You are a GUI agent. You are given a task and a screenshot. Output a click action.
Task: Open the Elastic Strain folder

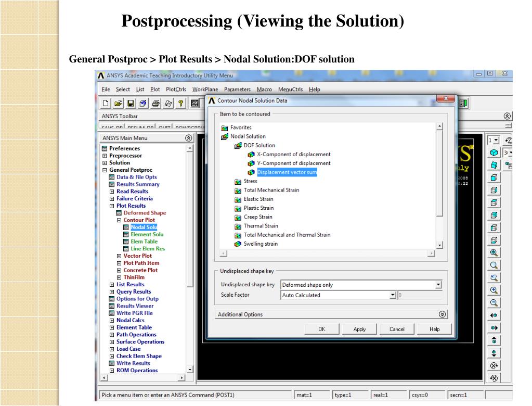click(258, 199)
